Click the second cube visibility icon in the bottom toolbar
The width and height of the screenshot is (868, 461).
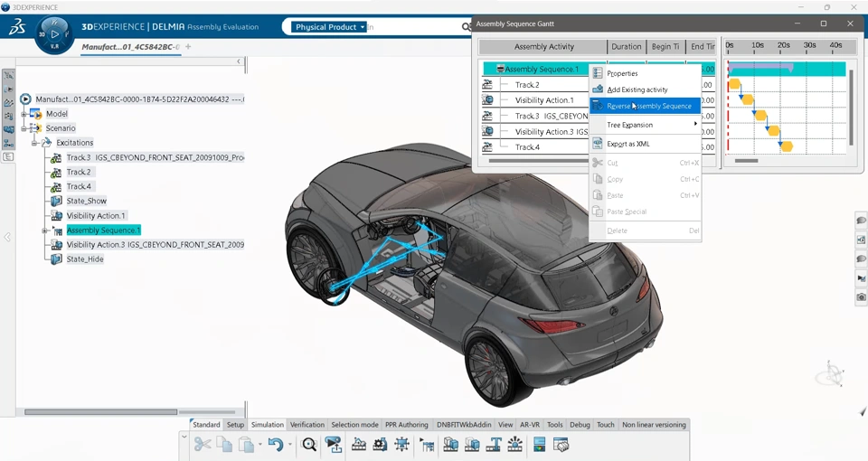point(472,444)
